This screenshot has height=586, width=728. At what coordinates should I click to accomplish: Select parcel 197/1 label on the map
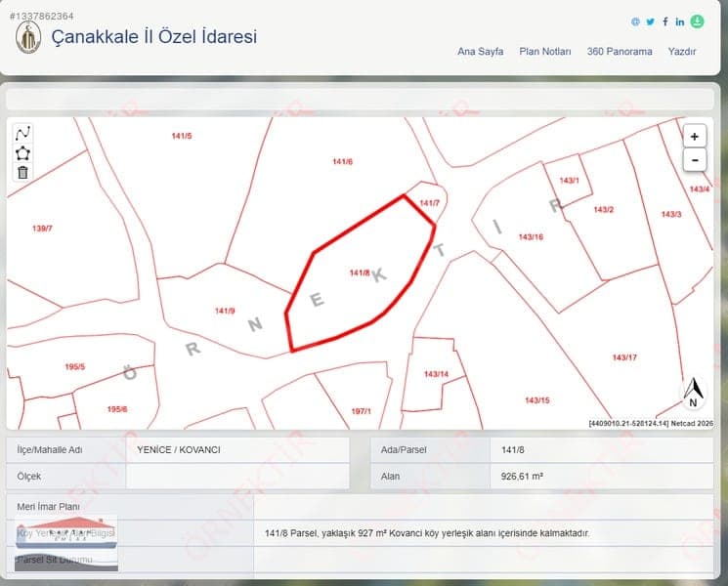pos(361,411)
